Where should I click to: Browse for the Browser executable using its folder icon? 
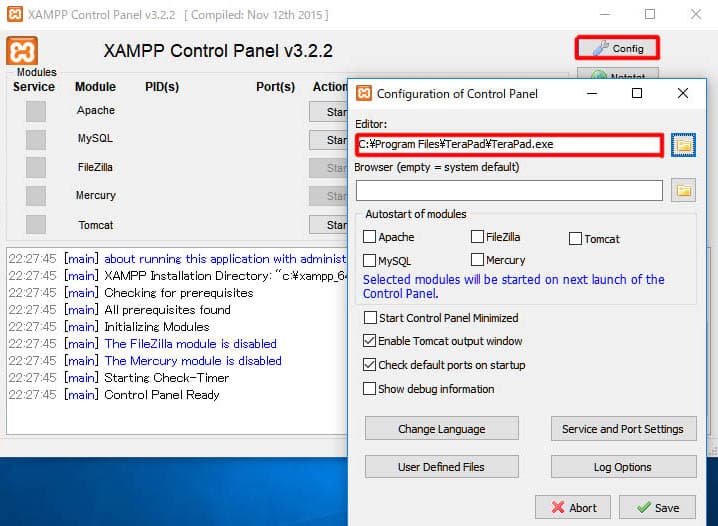click(x=683, y=190)
